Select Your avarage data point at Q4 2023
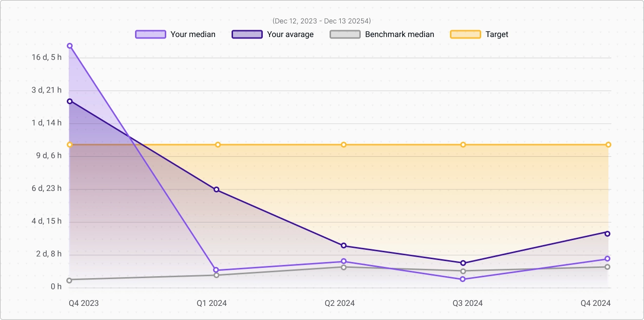 [70, 101]
